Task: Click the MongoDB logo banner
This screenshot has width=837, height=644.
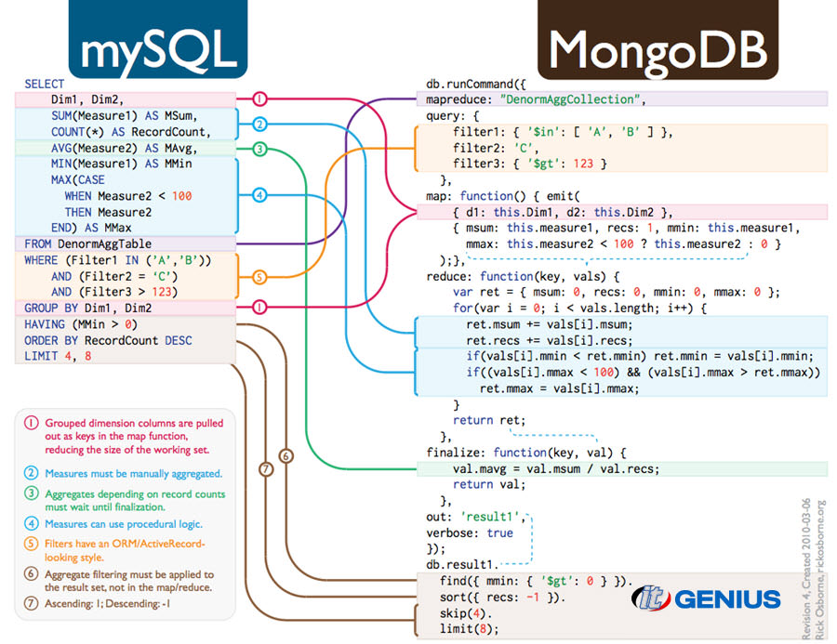Action: click(658, 39)
